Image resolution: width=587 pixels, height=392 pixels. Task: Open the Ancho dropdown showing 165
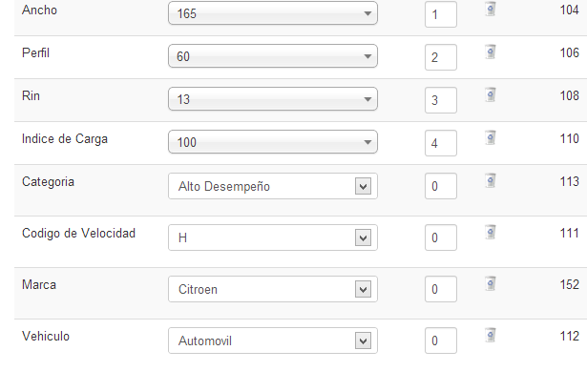coord(273,13)
